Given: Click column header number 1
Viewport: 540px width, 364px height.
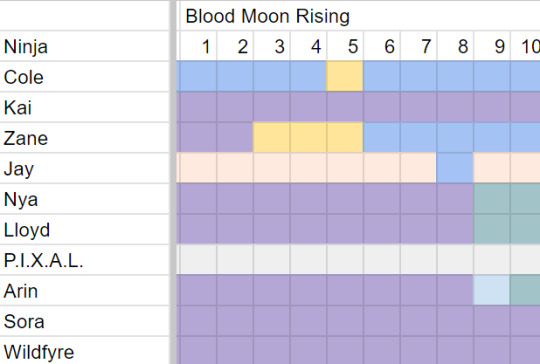Looking at the screenshot, I should [198, 46].
